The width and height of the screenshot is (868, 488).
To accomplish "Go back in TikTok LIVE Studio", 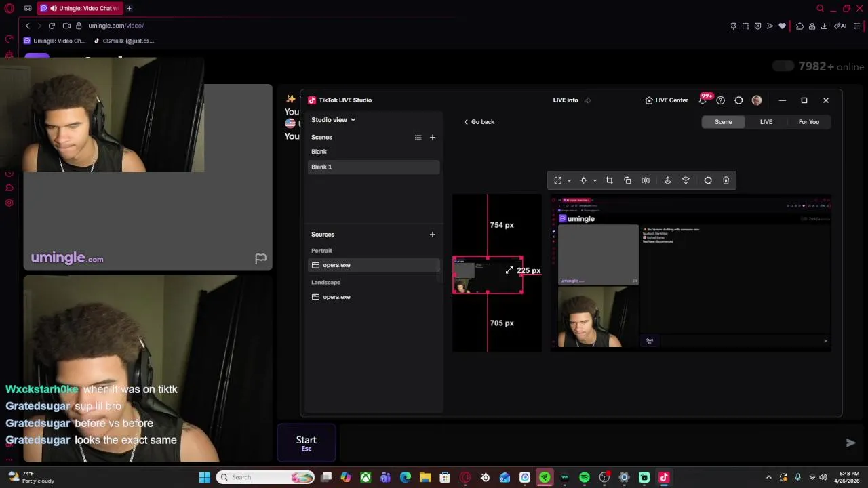I will tap(479, 122).
